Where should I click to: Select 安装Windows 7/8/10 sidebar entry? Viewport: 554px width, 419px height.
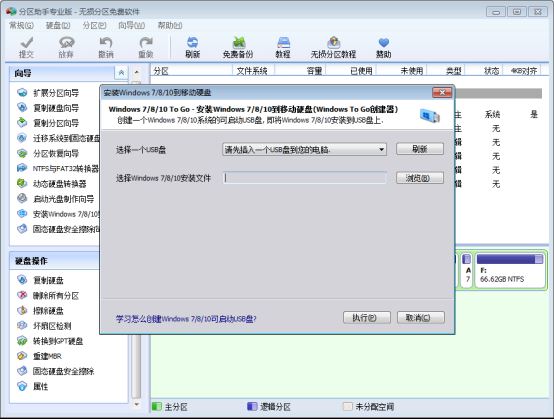click(66, 214)
